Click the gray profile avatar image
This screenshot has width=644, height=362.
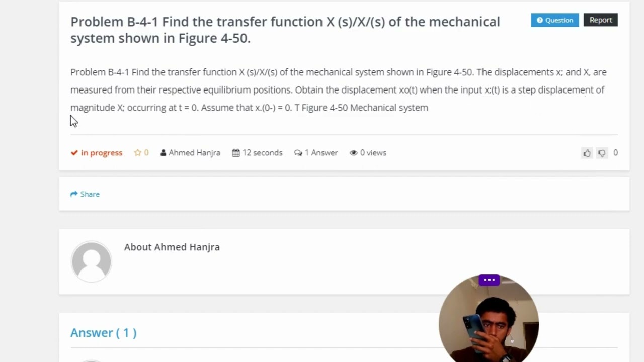(91, 261)
